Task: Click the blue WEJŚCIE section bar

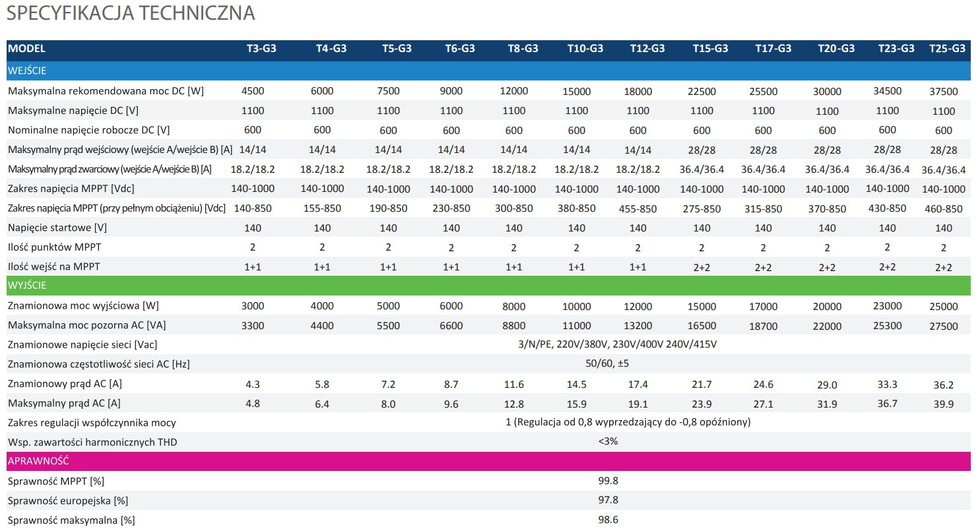Action: coord(488,71)
